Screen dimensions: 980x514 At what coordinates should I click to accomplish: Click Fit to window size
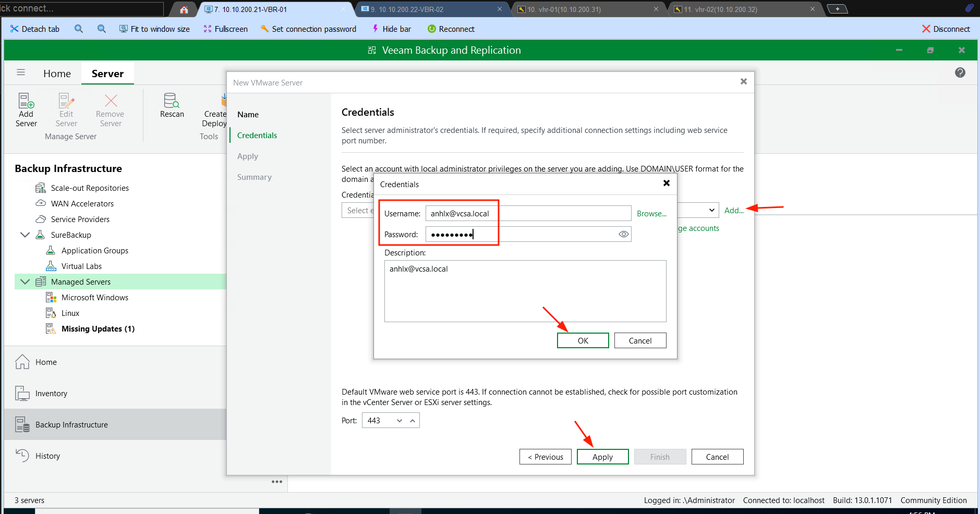pos(154,29)
